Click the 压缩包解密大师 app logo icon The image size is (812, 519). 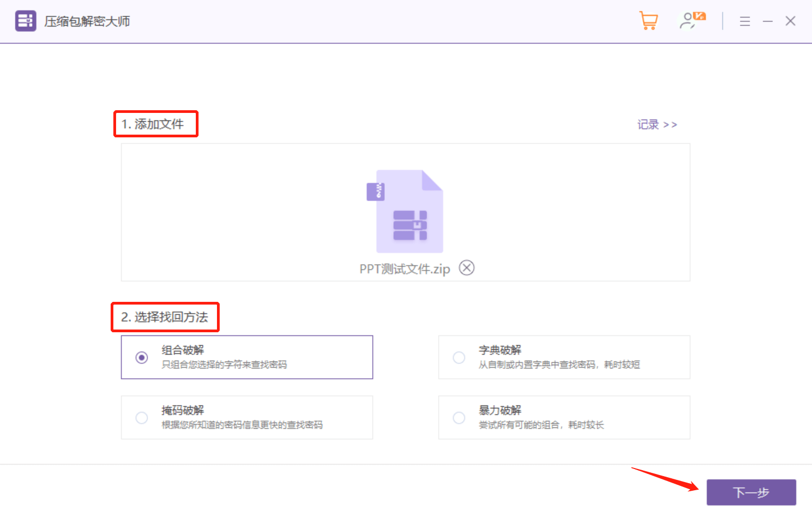click(25, 21)
